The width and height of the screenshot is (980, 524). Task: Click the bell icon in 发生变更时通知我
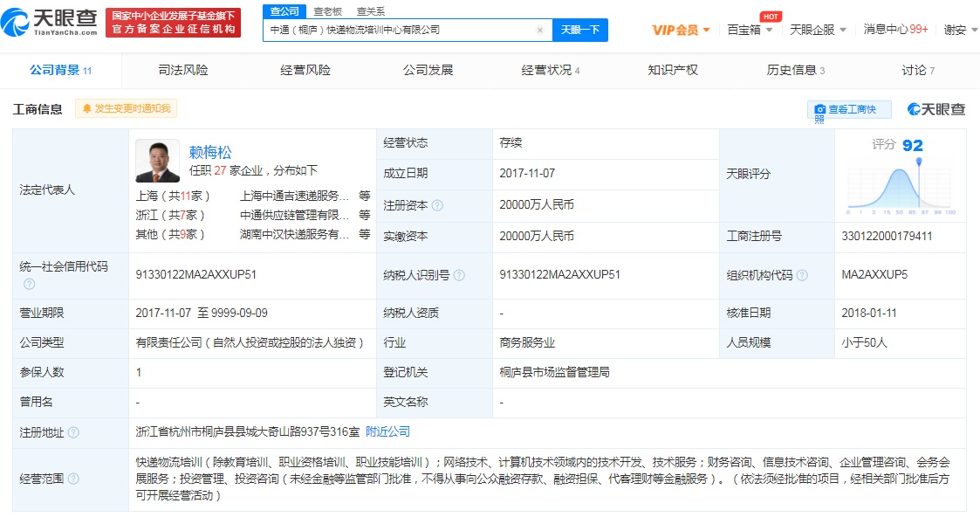[x=87, y=109]
